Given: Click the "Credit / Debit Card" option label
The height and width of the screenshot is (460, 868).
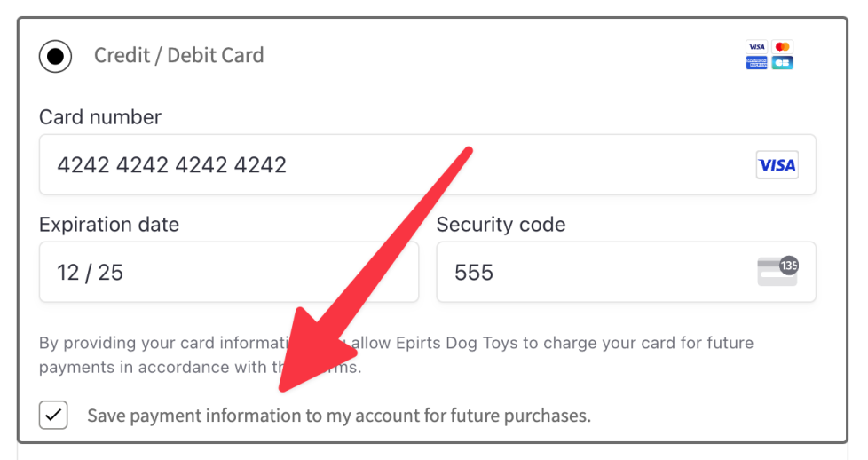Looking at the screenshot, I should click(179, 55).
